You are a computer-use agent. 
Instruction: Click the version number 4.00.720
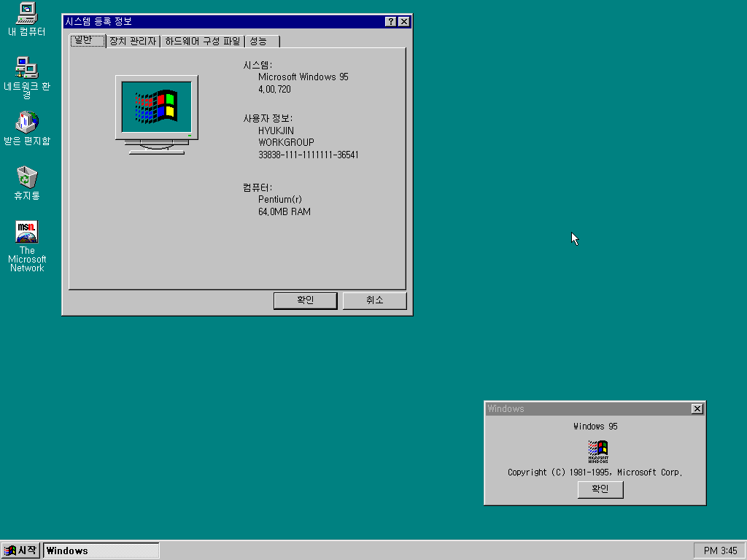coord(274,89)
